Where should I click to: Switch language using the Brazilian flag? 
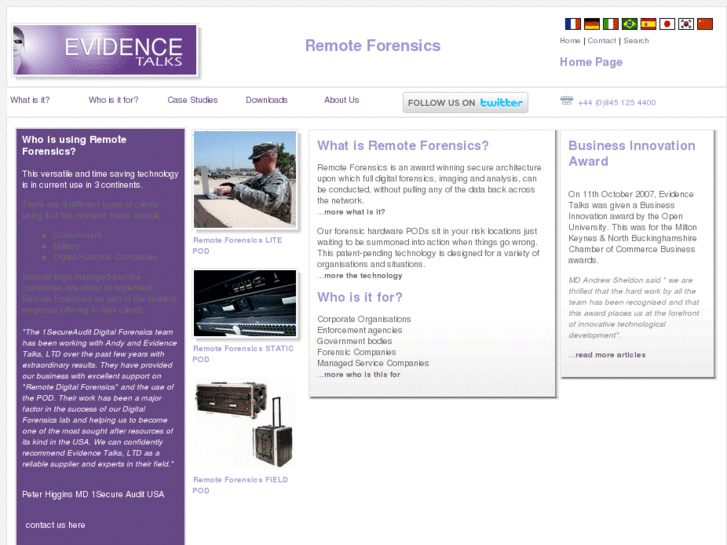[630, 24]
